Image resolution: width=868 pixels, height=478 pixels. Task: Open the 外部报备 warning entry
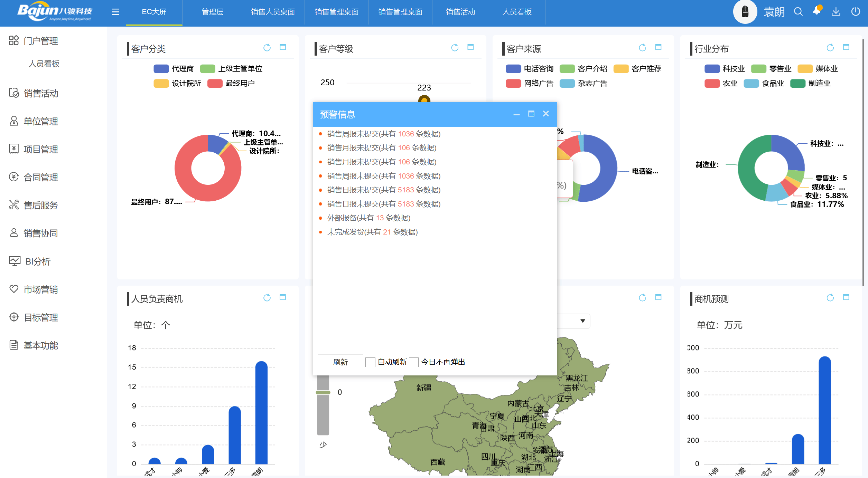[x=368, y=218]
